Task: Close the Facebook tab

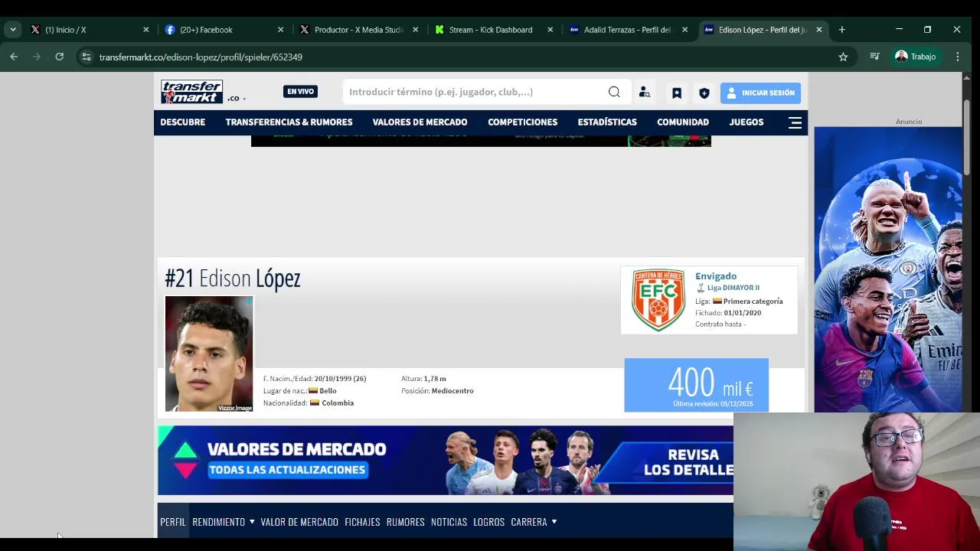Action: pyautogui.click(x=280, y=30)
